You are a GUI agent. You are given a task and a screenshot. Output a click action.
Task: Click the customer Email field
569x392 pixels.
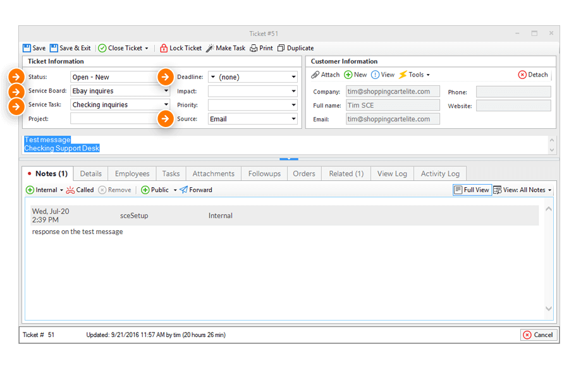(x=393, y=119)
